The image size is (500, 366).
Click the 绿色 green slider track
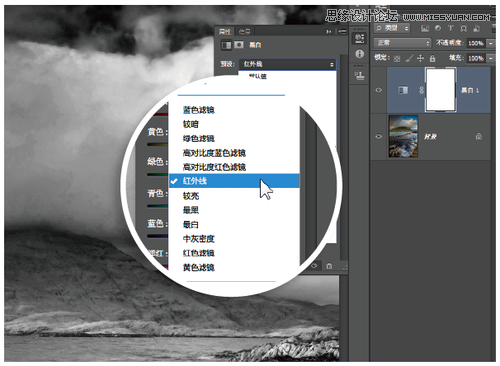click(157, 175)
